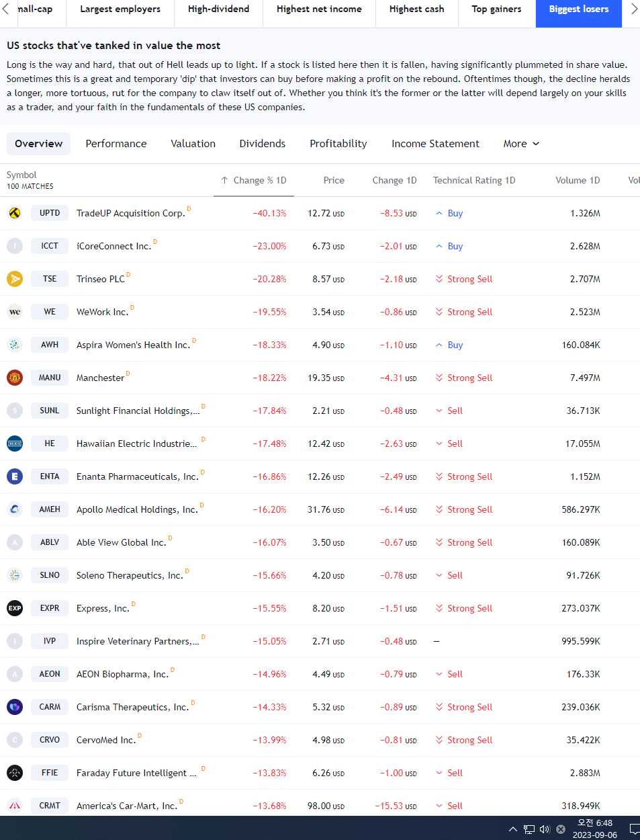
Task: Click the WeWork 'we' logo icon
Action: 15,312
